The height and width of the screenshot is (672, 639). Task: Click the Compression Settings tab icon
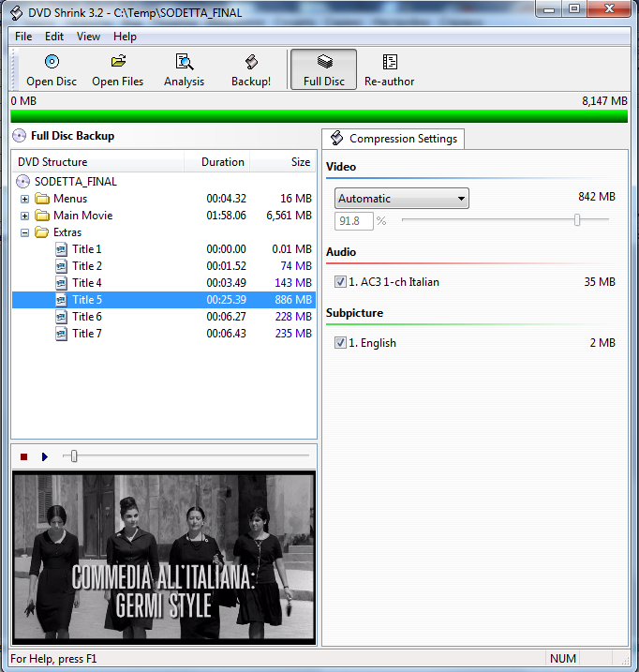337,138
